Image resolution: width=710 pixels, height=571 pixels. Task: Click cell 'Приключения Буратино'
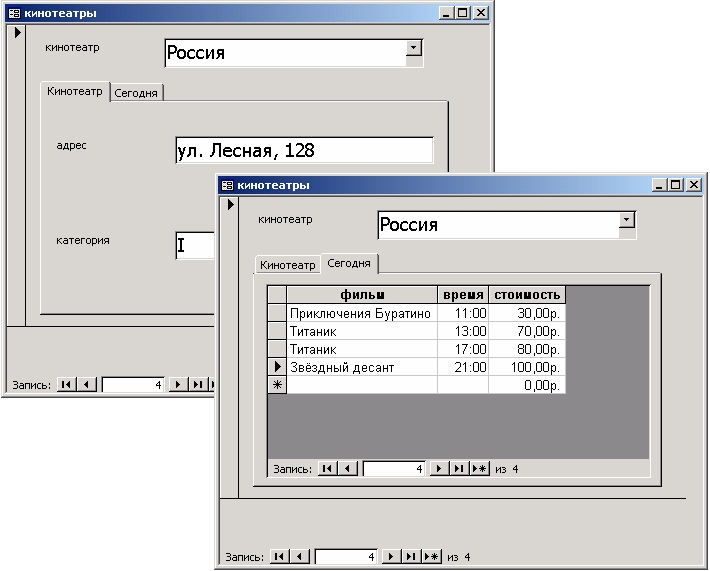(x=362, y=313)
